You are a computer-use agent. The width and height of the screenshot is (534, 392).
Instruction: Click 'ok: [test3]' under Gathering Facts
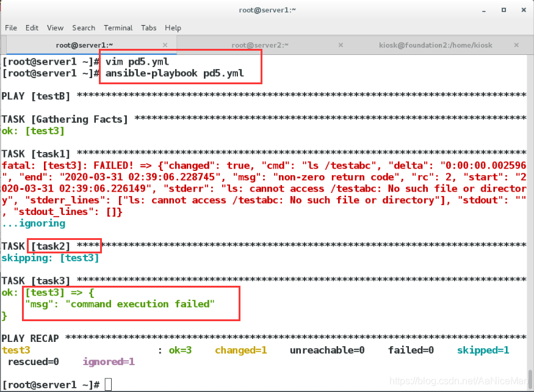tap(33, 131)
